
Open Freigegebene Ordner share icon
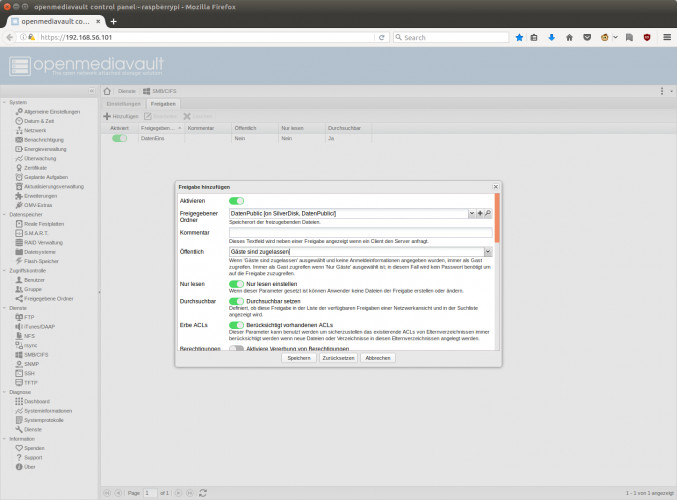[x=19, y=299]
